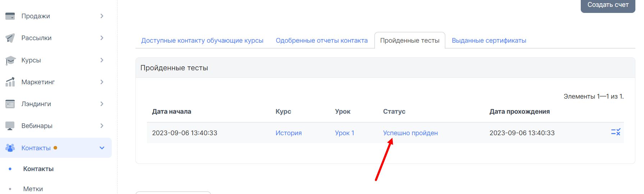Click the Продажи card icon in sidebar
The height and width of the screenshot is (194, 644).
(10, 16)
